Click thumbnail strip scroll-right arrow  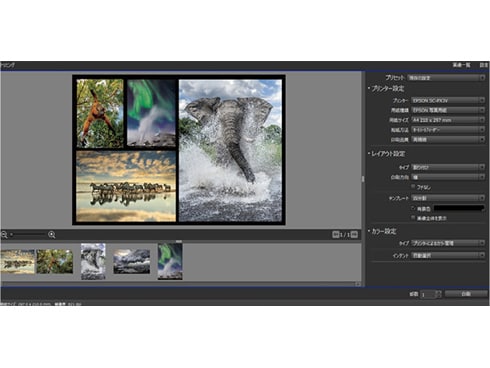click(x=358, y=284)
